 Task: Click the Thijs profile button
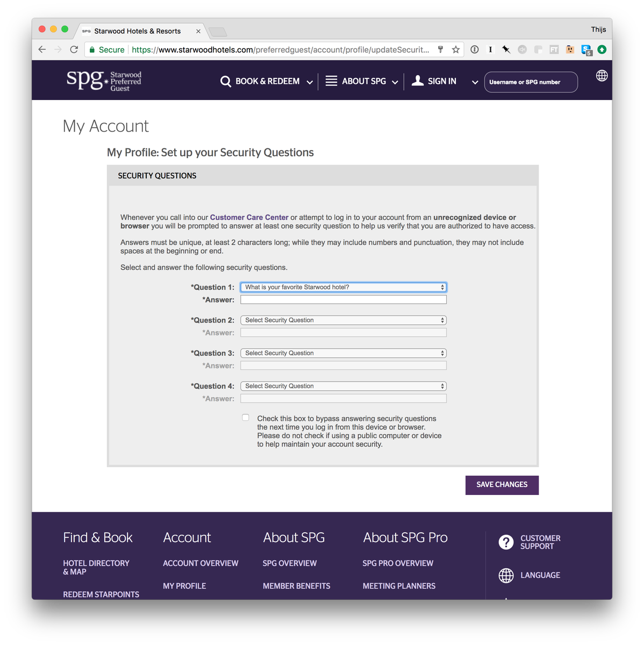[x=598, y=30]
